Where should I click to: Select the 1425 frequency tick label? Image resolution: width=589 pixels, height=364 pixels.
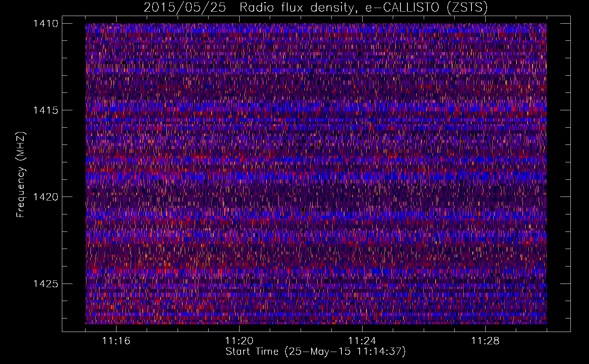coord(46,284)
